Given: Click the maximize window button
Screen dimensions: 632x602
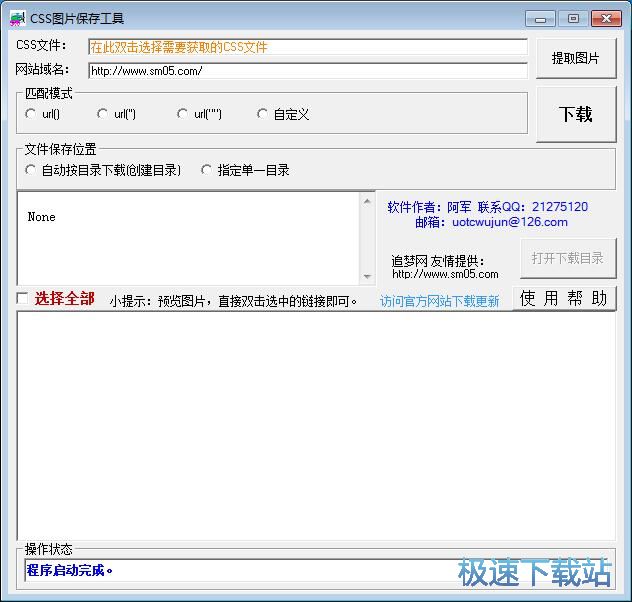Looking at the screenshot, I should (574, 19).
